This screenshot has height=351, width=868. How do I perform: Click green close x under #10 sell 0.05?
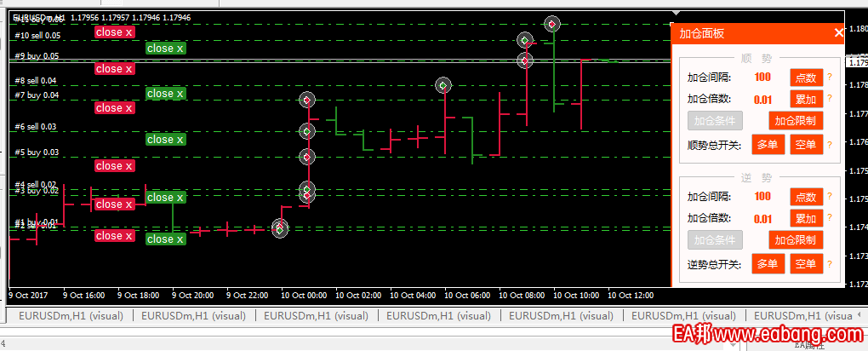click(x=166, y=49)
